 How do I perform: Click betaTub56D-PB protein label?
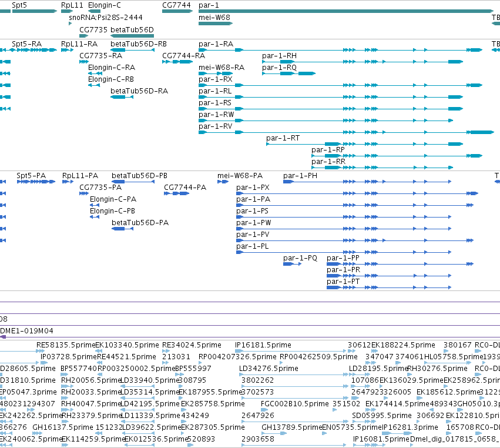coord(139,176)
